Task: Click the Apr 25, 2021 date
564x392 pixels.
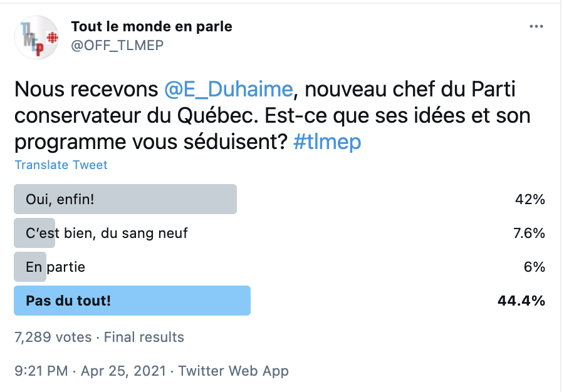Action: point(123,371)
